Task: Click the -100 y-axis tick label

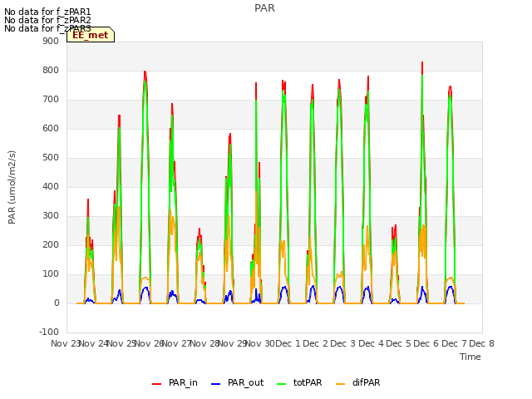Action: [x=49, y=332]
